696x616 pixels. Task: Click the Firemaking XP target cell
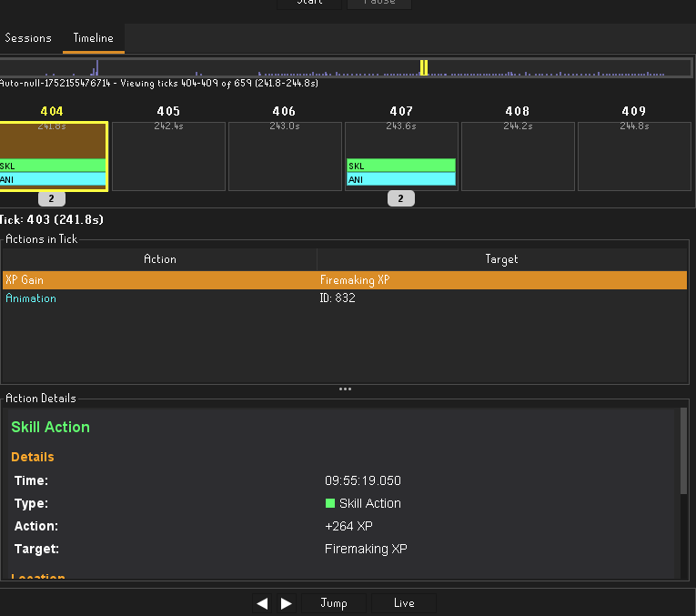[502, 280]
